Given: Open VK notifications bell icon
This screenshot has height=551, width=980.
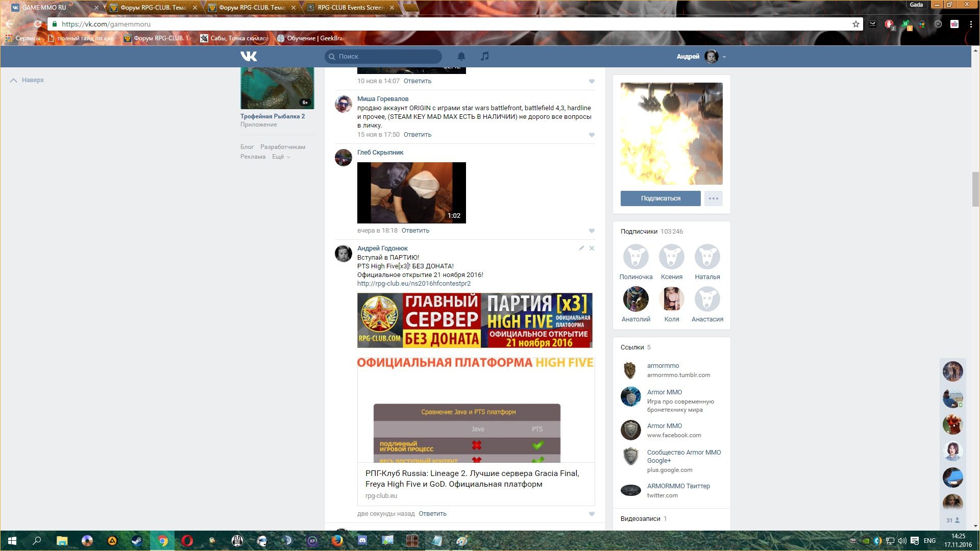Looking at the screenshot, I should (461, 56).
